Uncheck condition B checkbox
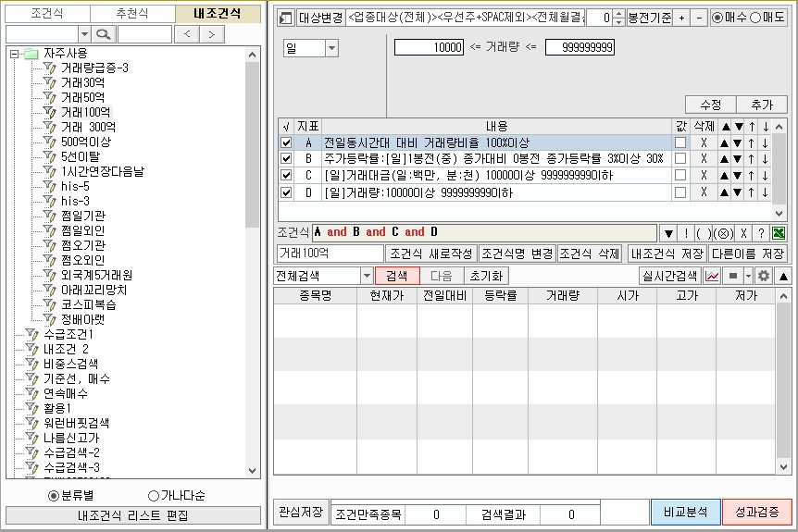The height and width of the screenshot is (532, 798). coord(287,159)
